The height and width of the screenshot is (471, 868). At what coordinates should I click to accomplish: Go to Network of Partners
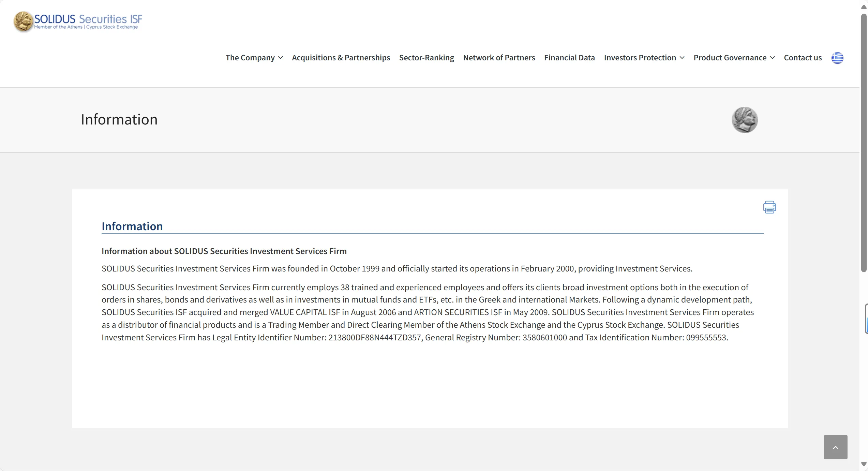(x=499, y=58)
